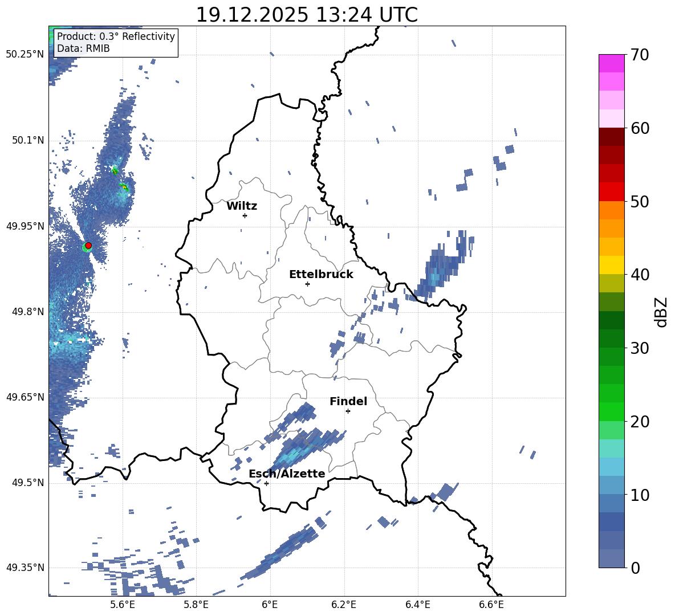675x616 pixels.
Task: Click the Product: 0.3° Reflectivity text
Action: [x=116, y=36]
